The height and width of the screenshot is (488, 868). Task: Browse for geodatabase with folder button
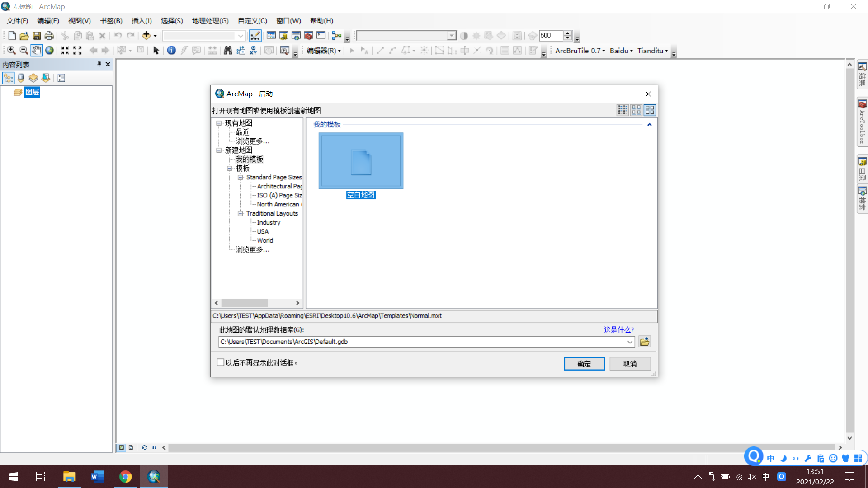(x=645, y=342)
